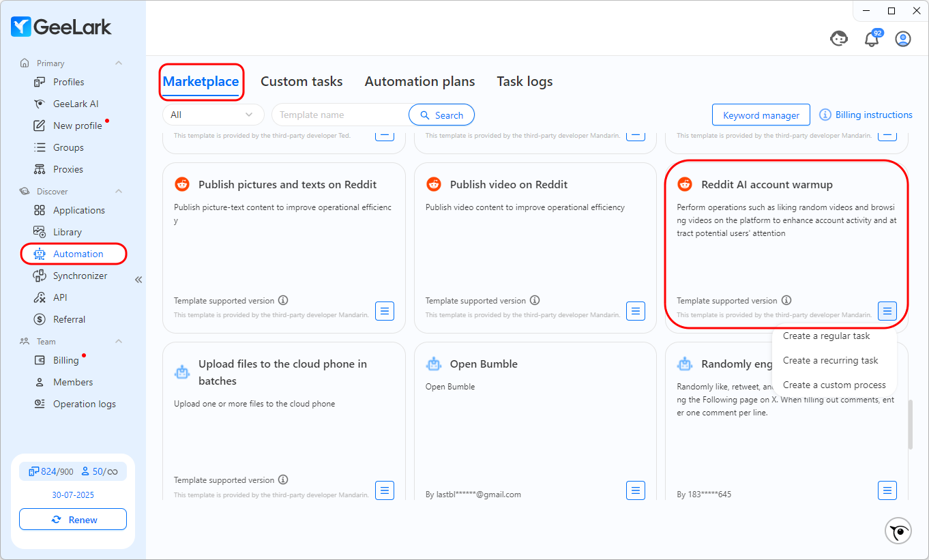Open menu for Publish video on Reddit card
929x560 pixels.
pos(636,311)
